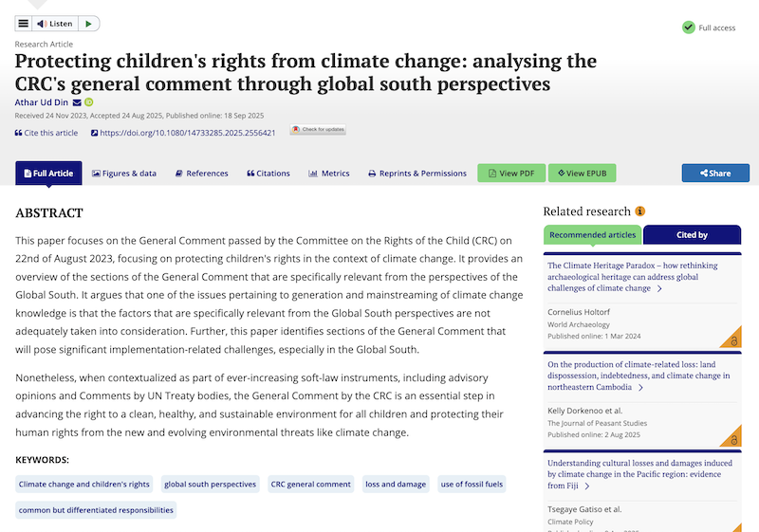
Task: Click the Related research info icon
Action: point(640,211)
